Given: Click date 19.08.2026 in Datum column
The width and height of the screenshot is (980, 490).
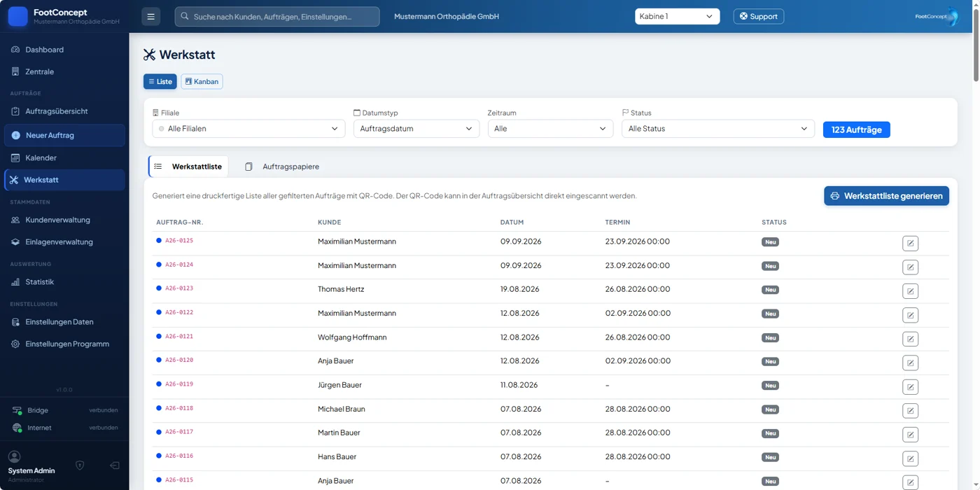Looking at the screenshot, I should pyautogui.click(x=520, y=289).
